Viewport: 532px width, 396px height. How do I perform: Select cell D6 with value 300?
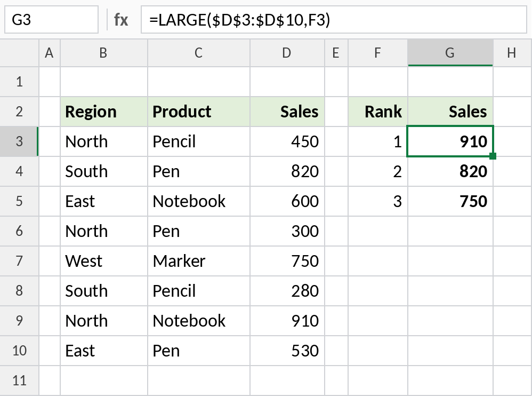coord(287,231)
